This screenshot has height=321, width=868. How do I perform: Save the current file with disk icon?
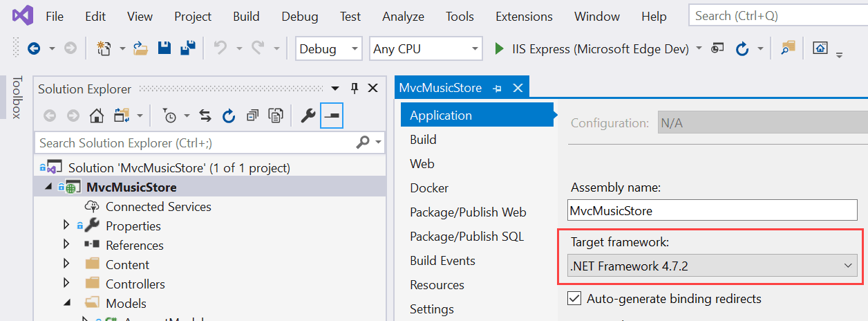tap(164, 48)
